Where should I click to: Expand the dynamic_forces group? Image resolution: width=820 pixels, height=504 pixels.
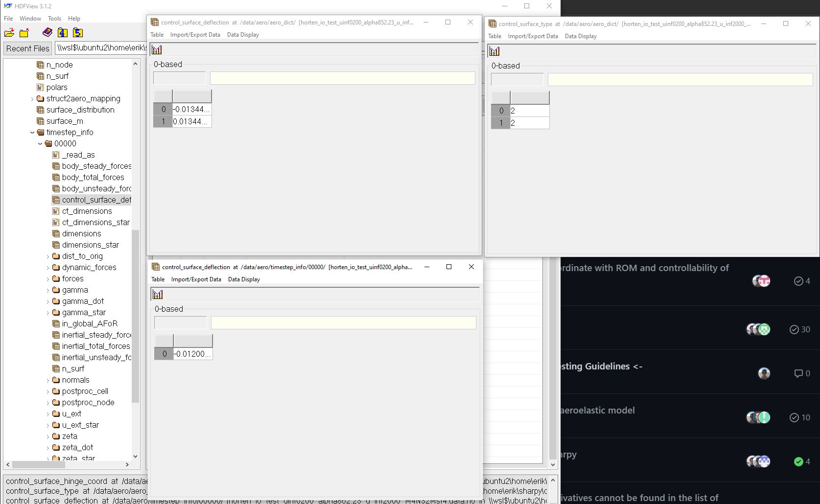[48, 267]
